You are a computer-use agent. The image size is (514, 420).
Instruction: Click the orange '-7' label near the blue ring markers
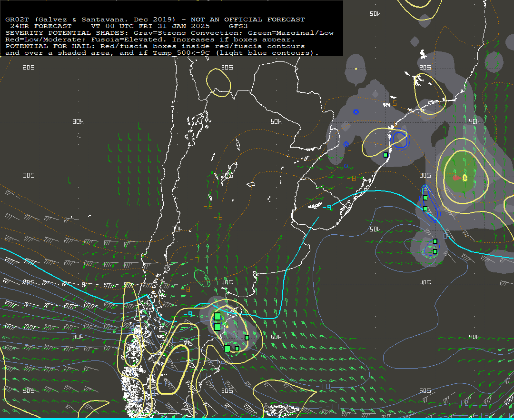click(x=347, y=153)
